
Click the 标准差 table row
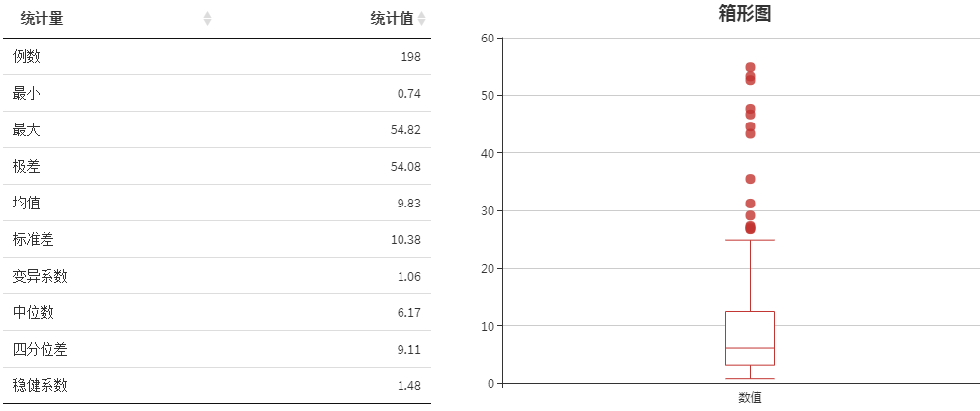[217, 240]
